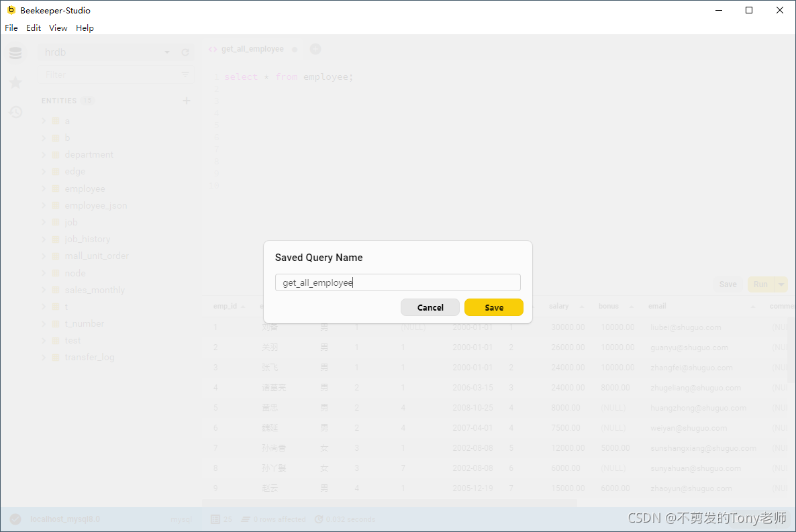Expand the employee_json table
The height and width of the screenshot is (532, 796).
[44, 205]
